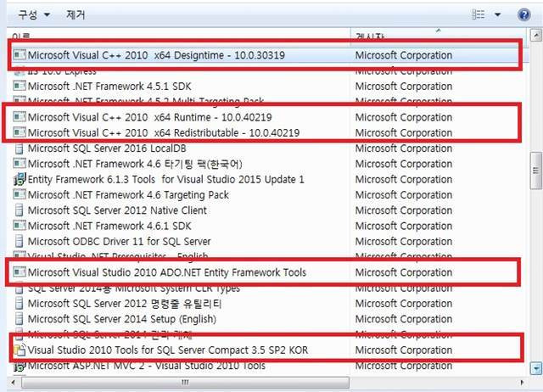Expand the view options dropdown arrow

(x=498, y=14)
